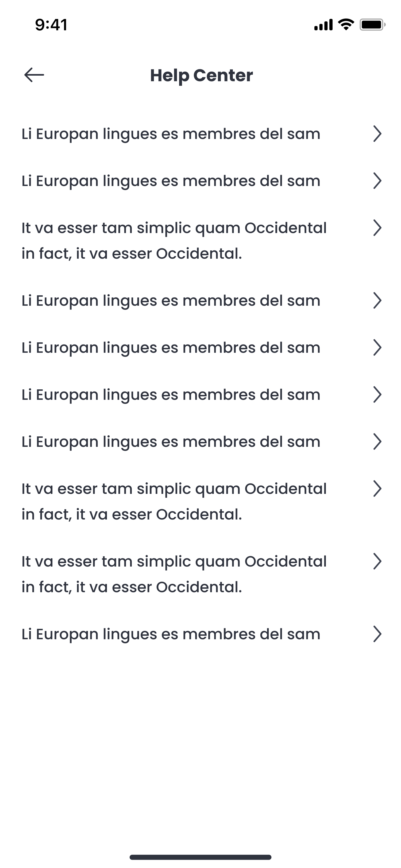The height and width of the screenshot is (868, 401).
Task: Click the Wi-Fi status icon
Action: (346, 24)
